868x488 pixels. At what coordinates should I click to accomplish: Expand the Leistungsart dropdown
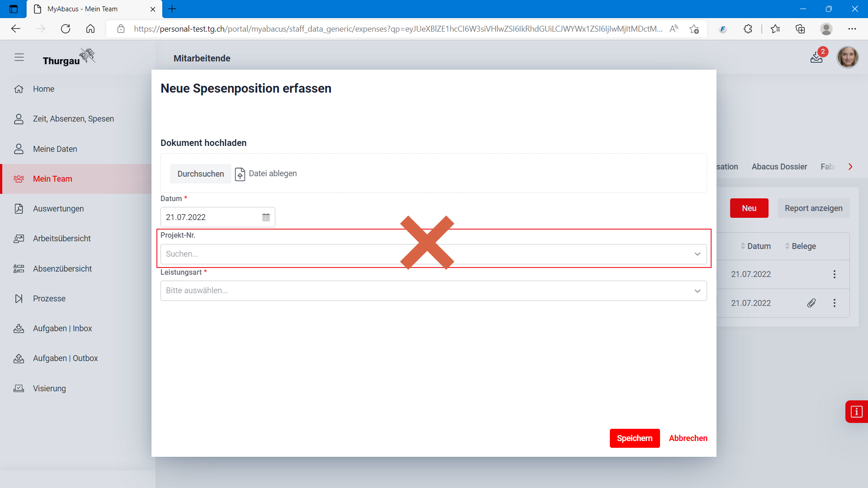(x=698, y=291)
